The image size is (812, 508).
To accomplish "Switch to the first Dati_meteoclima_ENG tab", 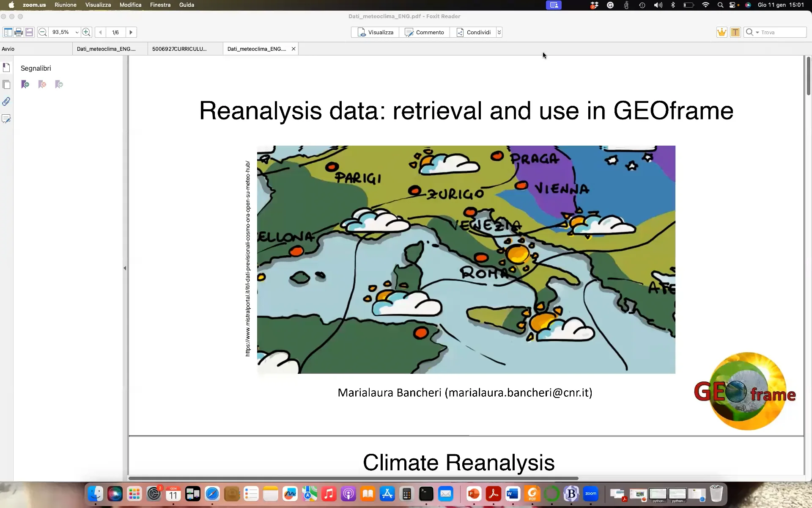I will [110, 49].
